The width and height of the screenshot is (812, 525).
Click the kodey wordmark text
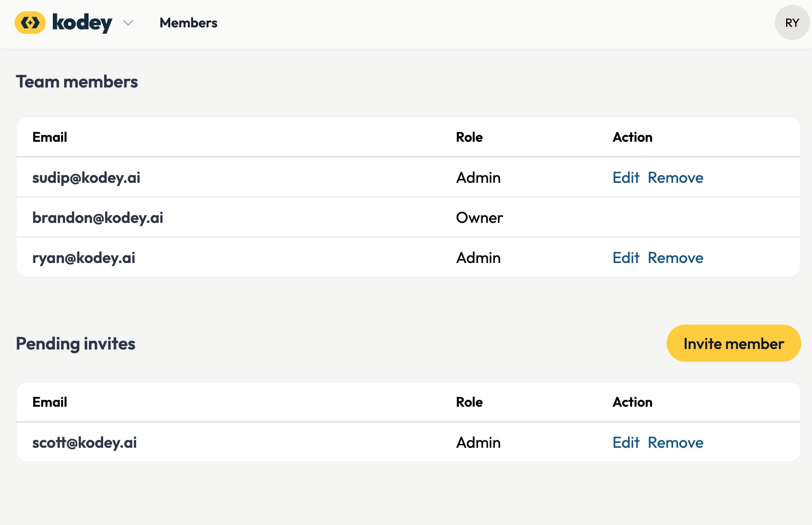coord(82,22)
